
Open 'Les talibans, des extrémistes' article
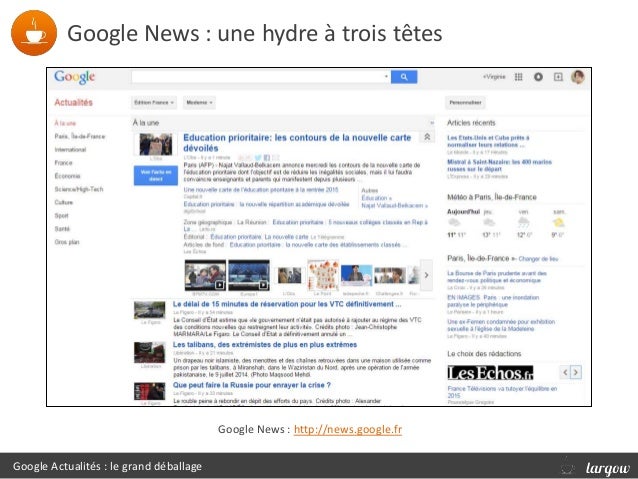click(265, 345)
